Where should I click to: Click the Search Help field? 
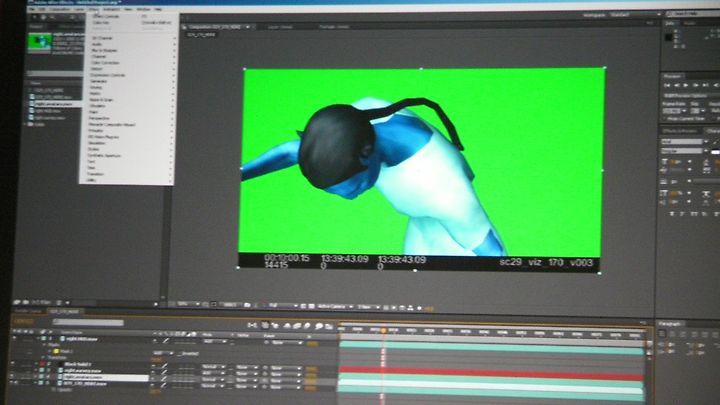click(693, 14)
